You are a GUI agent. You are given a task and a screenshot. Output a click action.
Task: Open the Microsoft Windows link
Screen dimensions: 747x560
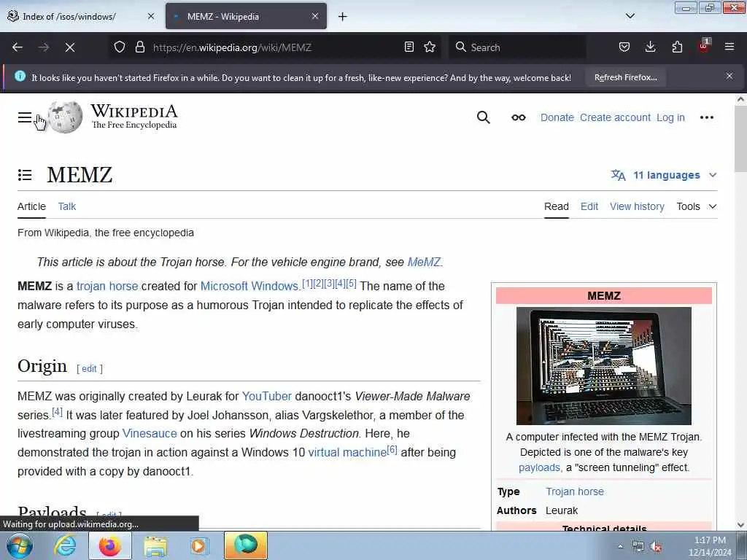(x=249, y=286)
